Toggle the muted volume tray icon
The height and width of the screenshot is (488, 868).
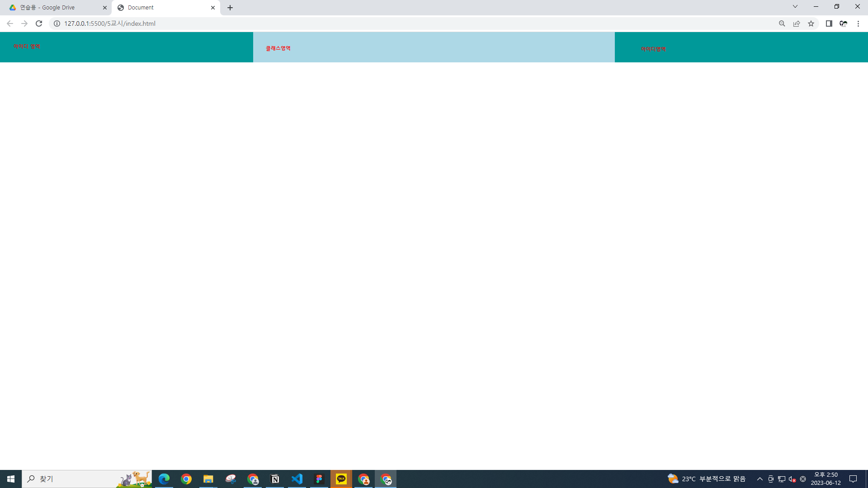(792, 479)
